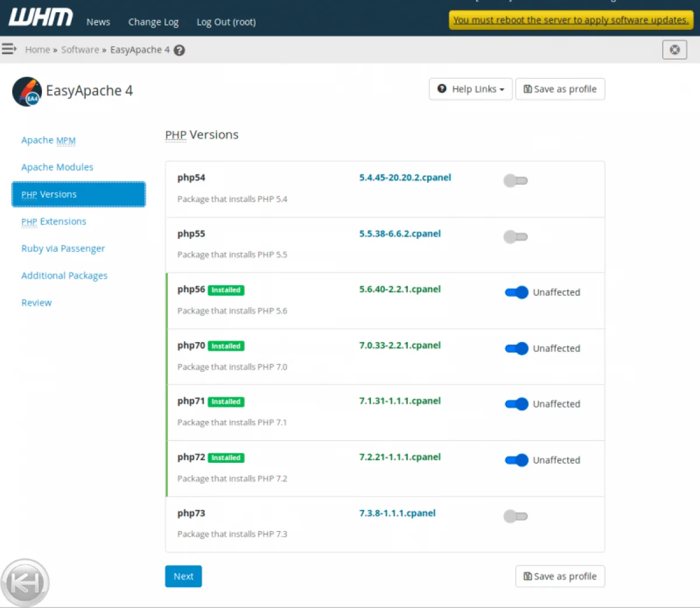Click the Change Log menu item
The width and height of the screenshot is (700, 608).
(153, 22)
